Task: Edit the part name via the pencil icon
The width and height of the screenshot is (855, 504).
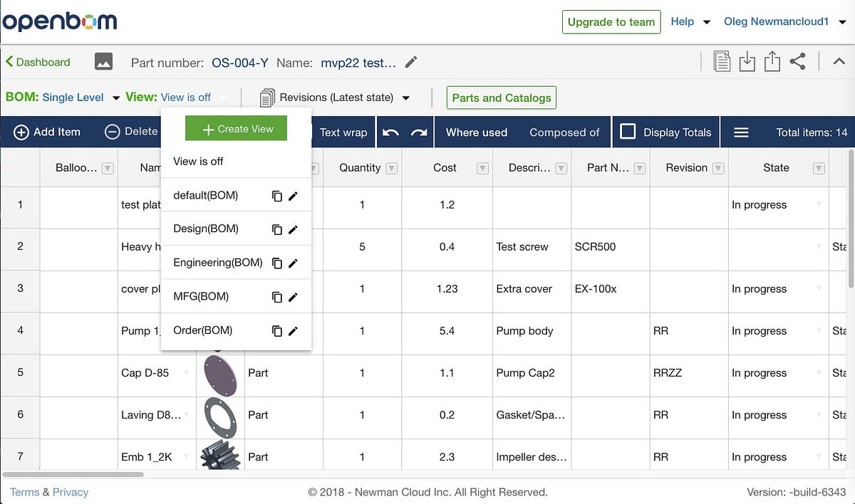Action: tap(410, 63)
